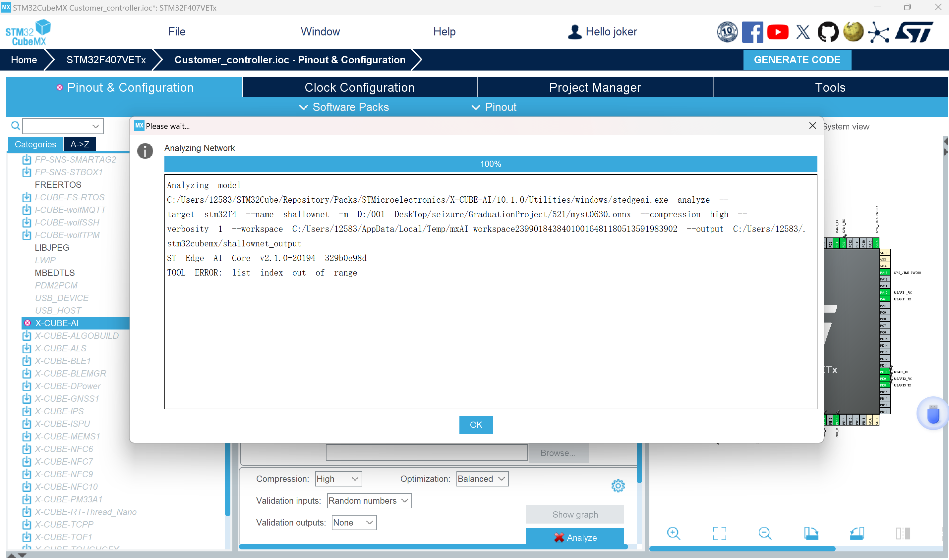Switch to the Clock Configuration tab

click(359, 87)
